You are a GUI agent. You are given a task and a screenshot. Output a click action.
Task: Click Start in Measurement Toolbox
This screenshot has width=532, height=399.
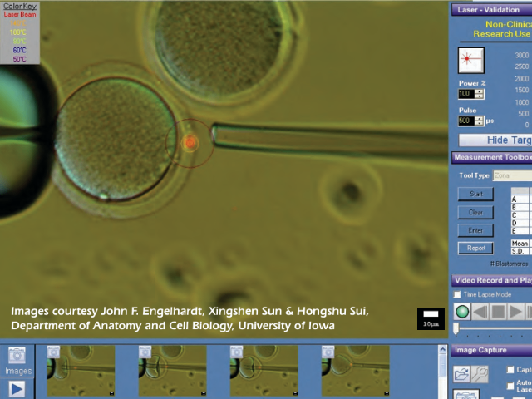[x=475, y=194]
